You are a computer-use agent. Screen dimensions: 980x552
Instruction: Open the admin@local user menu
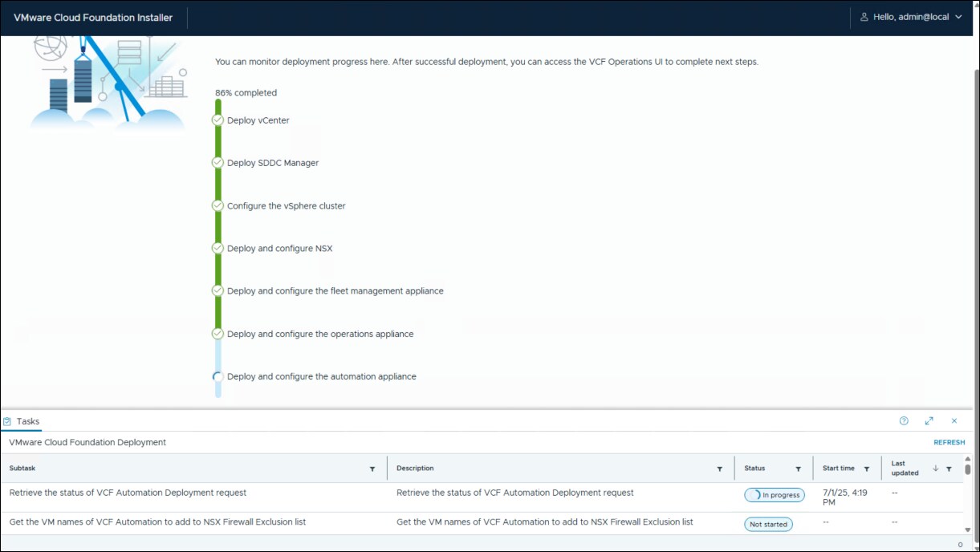pos(910,17)
